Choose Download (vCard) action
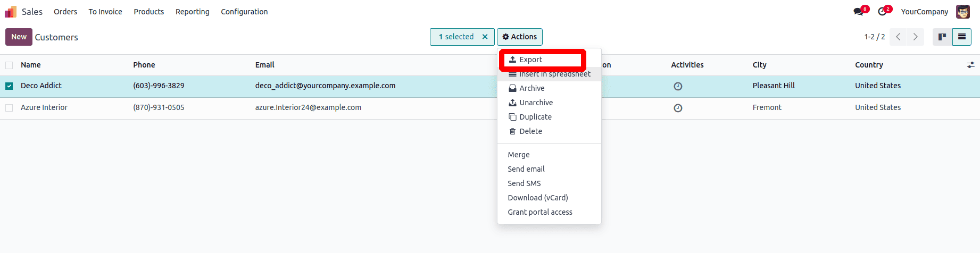 (x=549, y=198)
